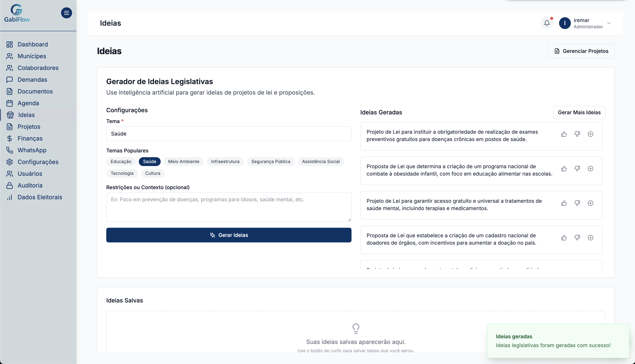Open Dados Eleitorais

pyautogui.click(x=40, y=197)
